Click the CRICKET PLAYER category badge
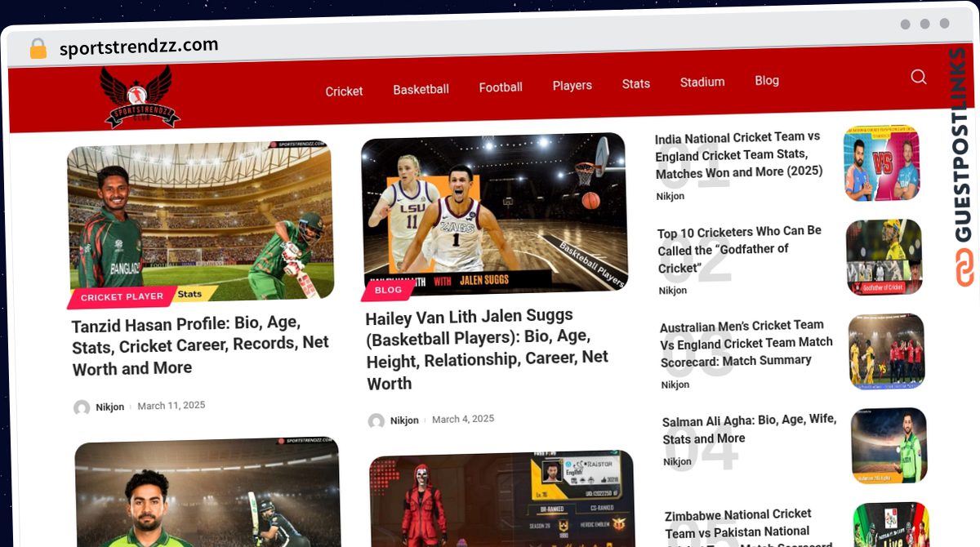The image size is (980, 547). click(122, 297)
